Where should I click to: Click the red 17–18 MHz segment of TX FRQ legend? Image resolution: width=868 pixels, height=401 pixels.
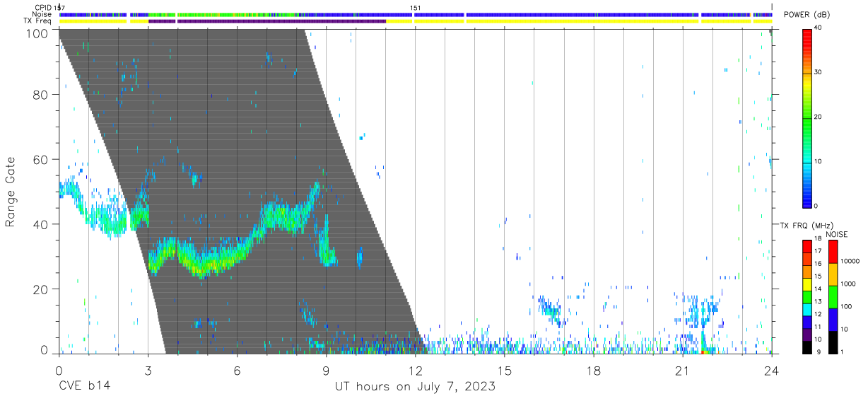(807, 245)
